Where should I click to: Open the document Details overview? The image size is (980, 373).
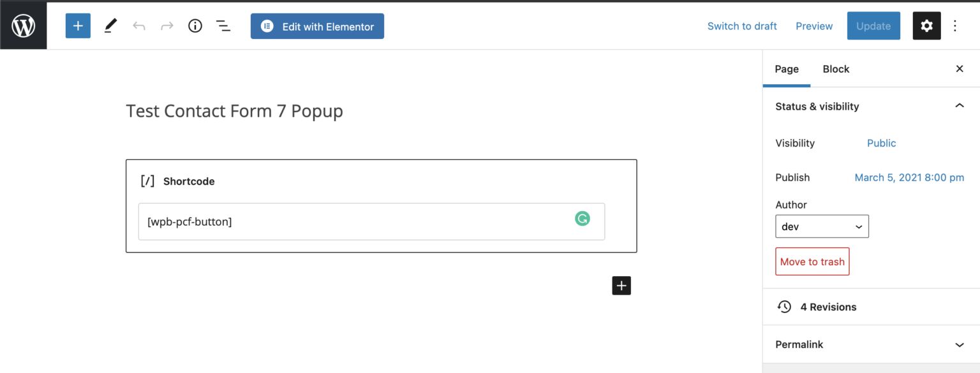coord(195,26)
